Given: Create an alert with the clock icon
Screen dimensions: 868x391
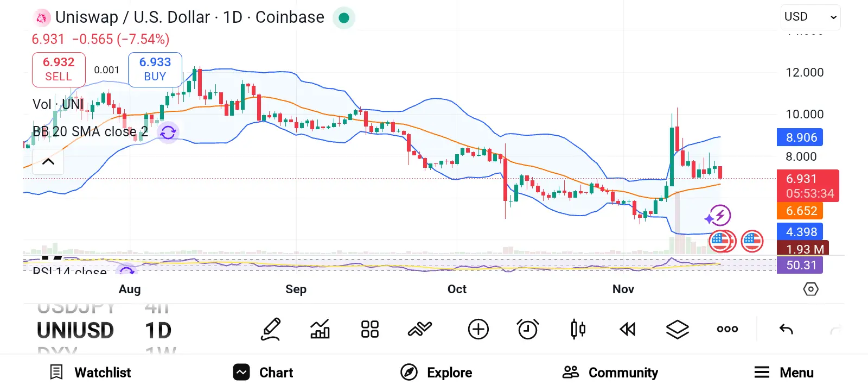Looking at the screenshot, I should (x=528, y=329).
